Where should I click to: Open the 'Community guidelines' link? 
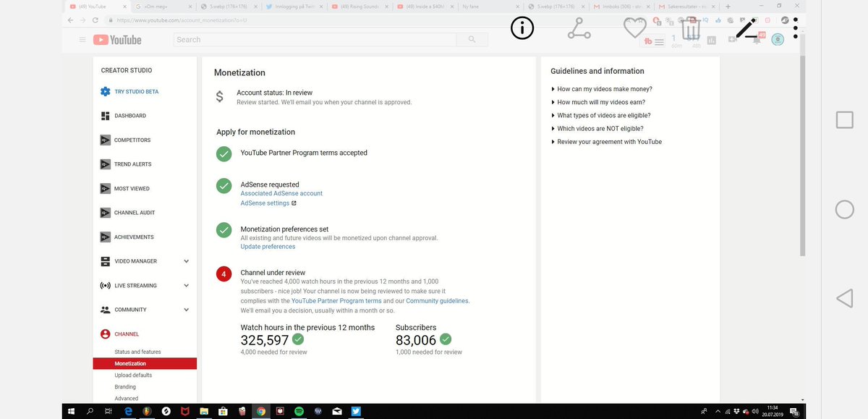[437, 300]
